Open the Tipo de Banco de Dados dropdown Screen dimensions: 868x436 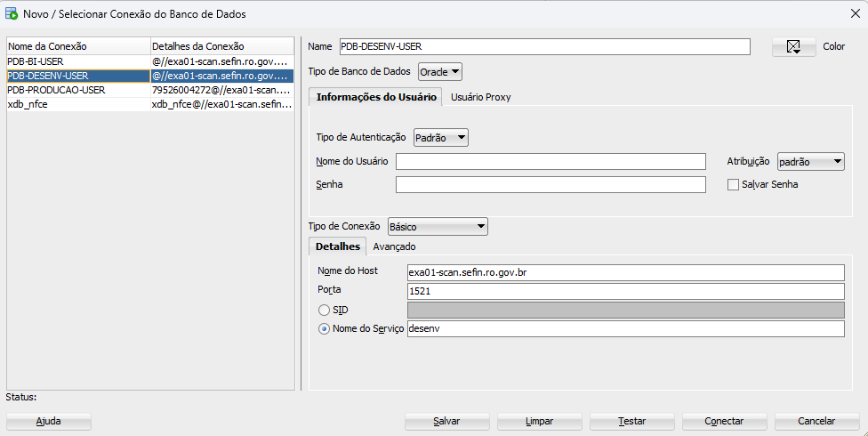(440, 71)
